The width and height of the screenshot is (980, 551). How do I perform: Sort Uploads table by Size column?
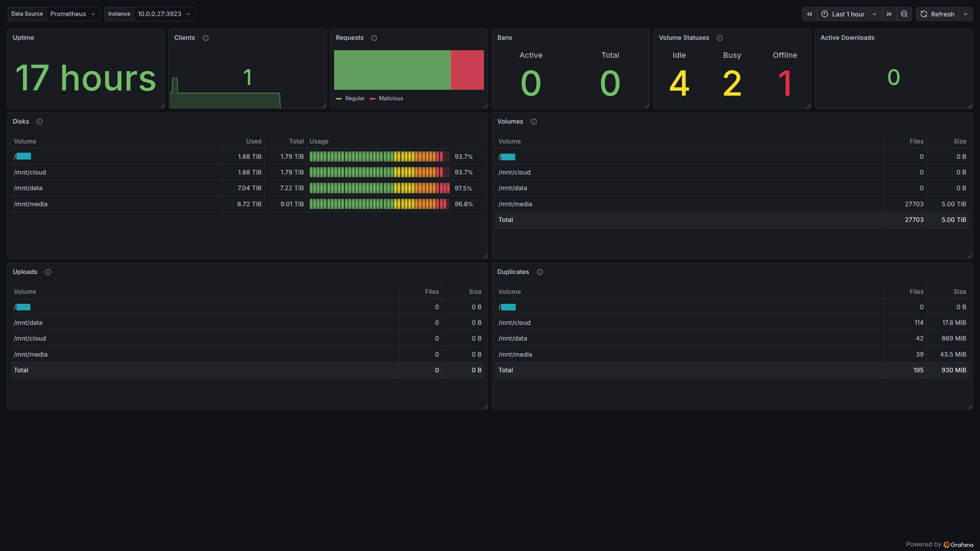point(475,292)
